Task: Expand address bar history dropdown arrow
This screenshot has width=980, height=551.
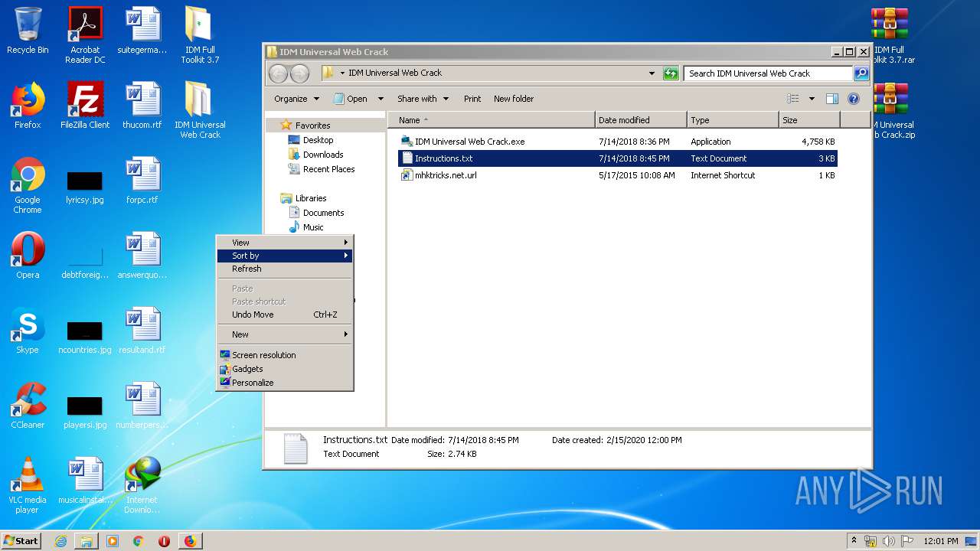Action: (x=652, y=73)
